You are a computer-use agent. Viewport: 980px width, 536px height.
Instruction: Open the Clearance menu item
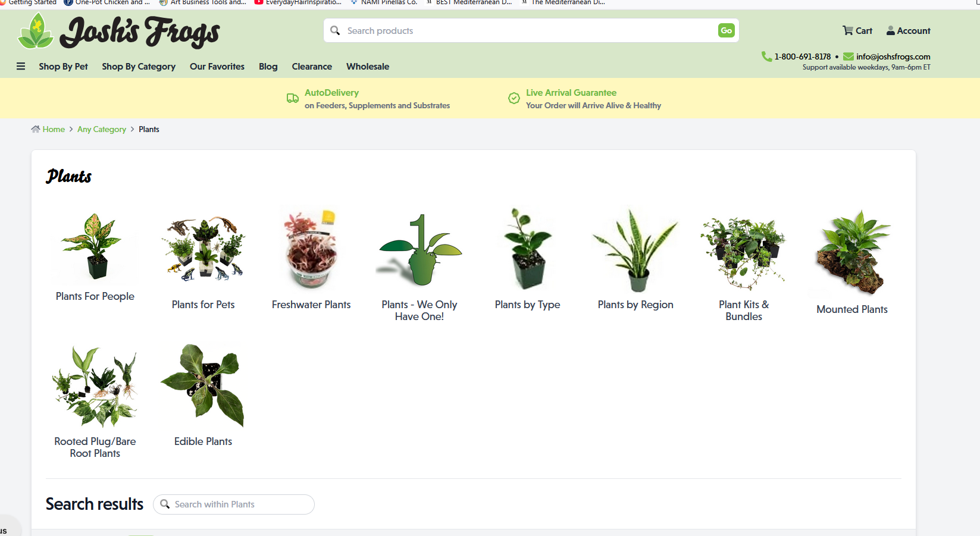pos(312,67)
